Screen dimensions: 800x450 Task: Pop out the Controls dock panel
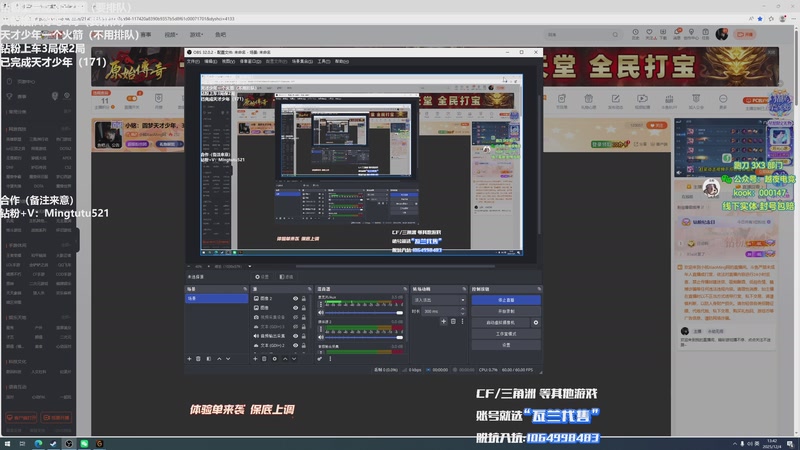tap(539, 289)
